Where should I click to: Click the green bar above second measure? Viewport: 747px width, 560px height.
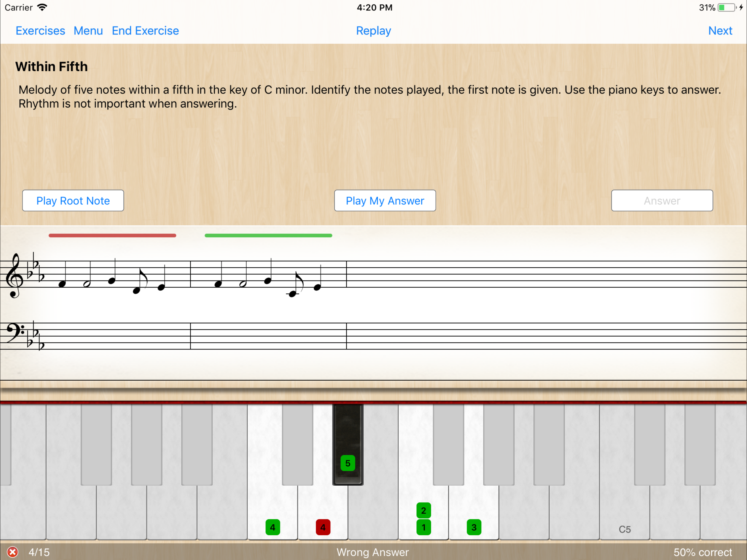pos(268,235)
